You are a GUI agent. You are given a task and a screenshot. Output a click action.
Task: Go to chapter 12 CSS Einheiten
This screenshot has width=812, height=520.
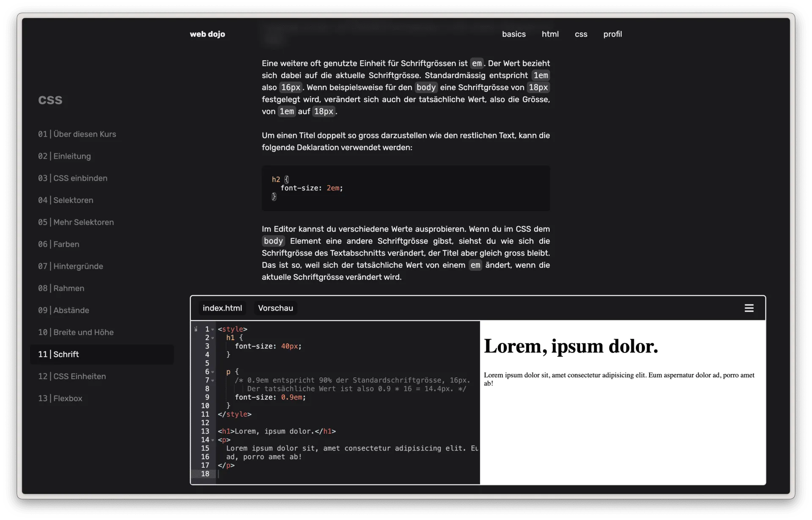pos(72,377)
